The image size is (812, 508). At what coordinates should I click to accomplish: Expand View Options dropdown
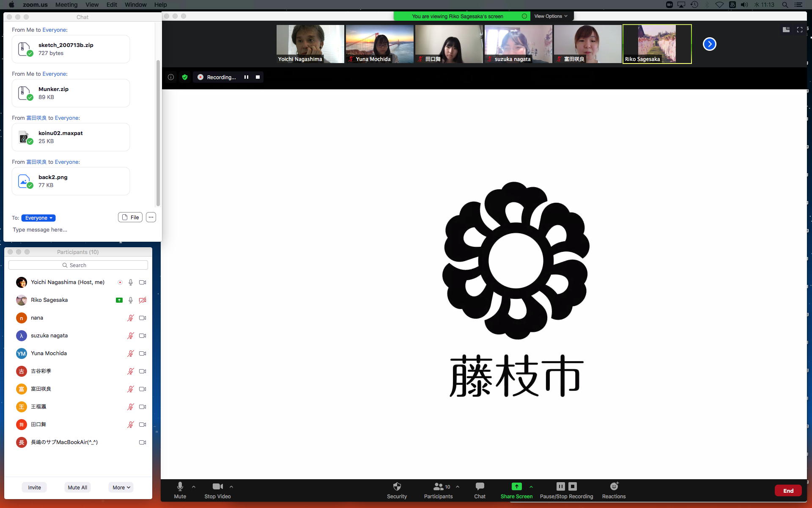click(551, 16)
